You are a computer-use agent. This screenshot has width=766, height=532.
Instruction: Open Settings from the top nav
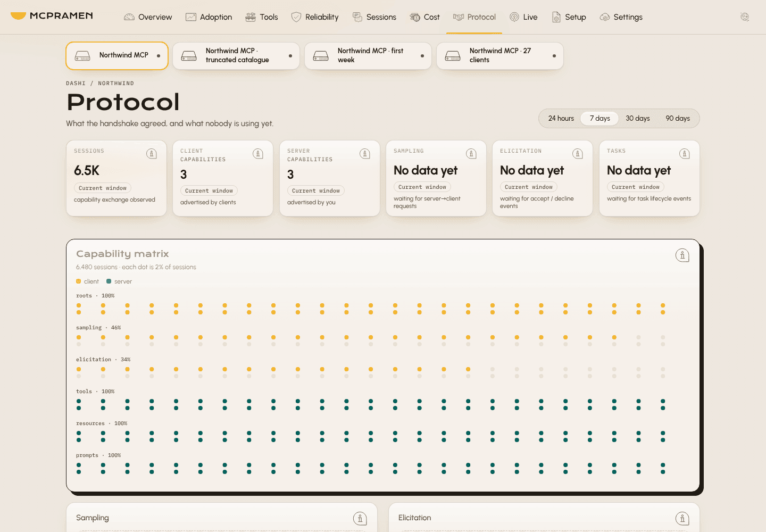[621, 17]
